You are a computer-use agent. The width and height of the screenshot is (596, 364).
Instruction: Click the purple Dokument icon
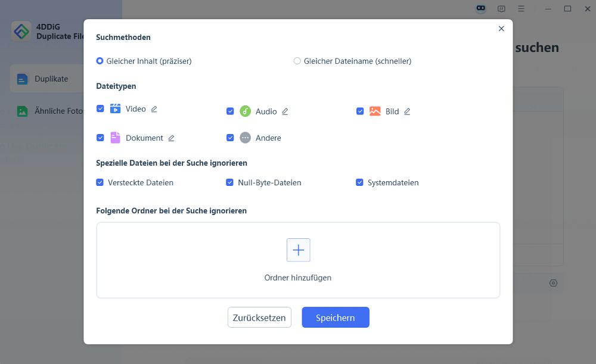pyautogui.click(x=115, y=138)
